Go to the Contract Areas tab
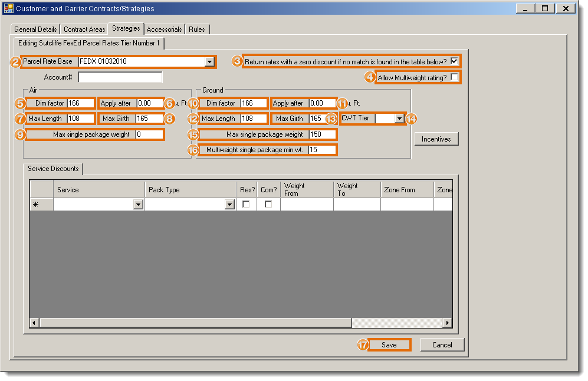The width and height of the screenshot is (588, 381). [84, 29]
